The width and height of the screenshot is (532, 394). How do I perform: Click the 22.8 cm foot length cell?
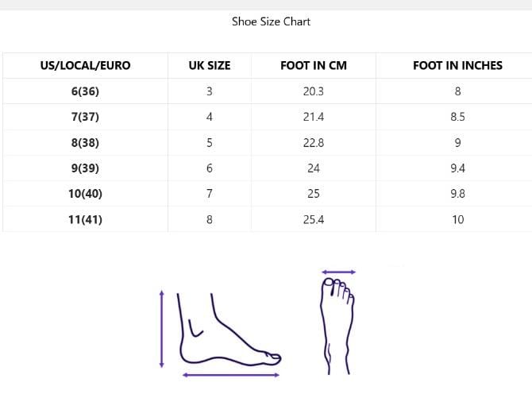[314, 143]
